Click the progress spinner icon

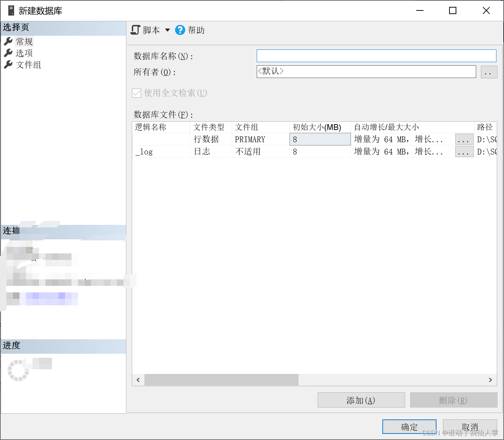(x=18, y=370)
